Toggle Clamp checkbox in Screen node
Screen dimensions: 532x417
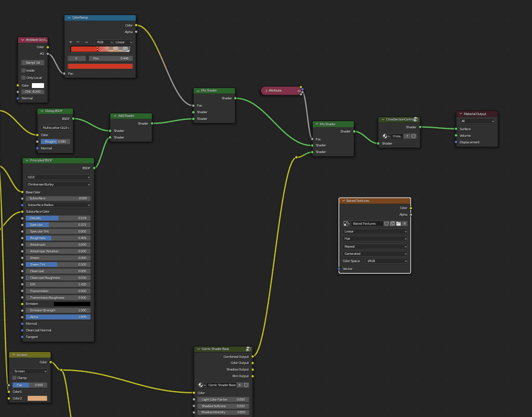point(14,378)
